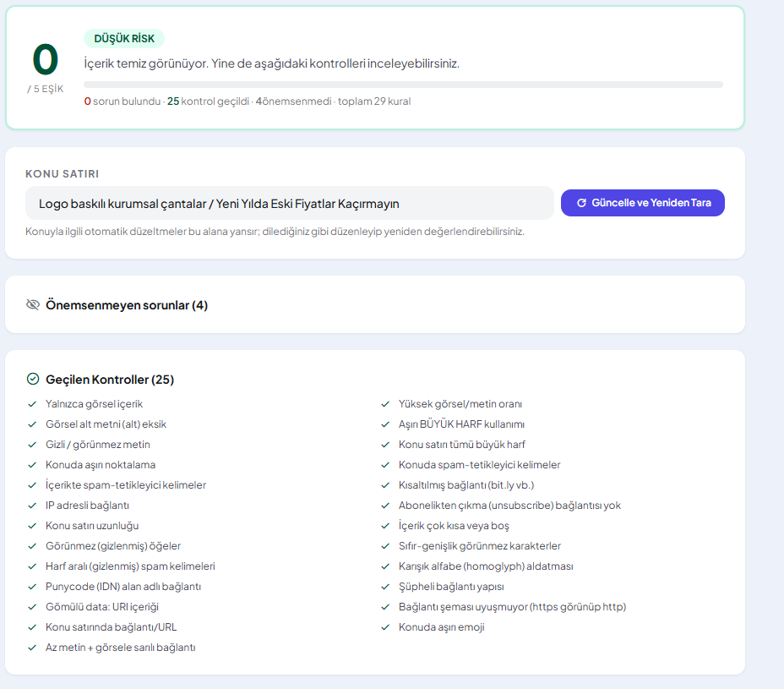The image size is (784, 689).
Task: Click the 'Konuda aşırı emoji' label
Action: pos(442,627)
